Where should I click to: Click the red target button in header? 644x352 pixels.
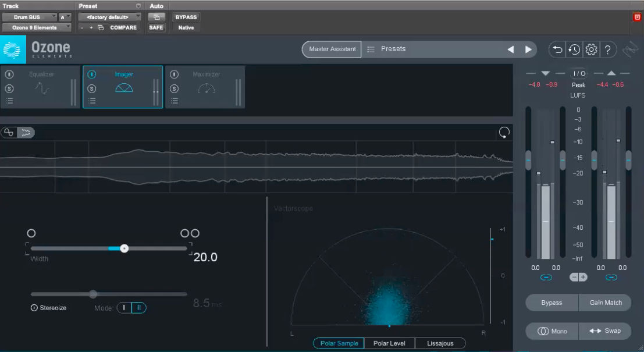pos(637,17)
